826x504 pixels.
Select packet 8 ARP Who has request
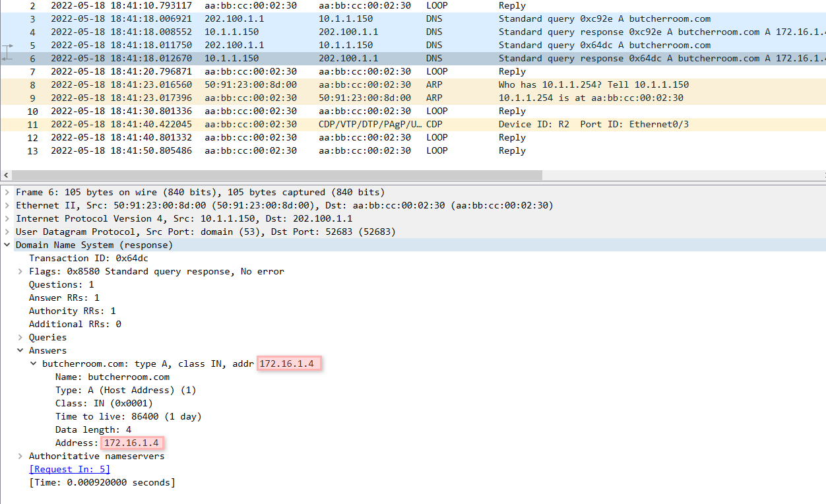click(x=330, y=84)
